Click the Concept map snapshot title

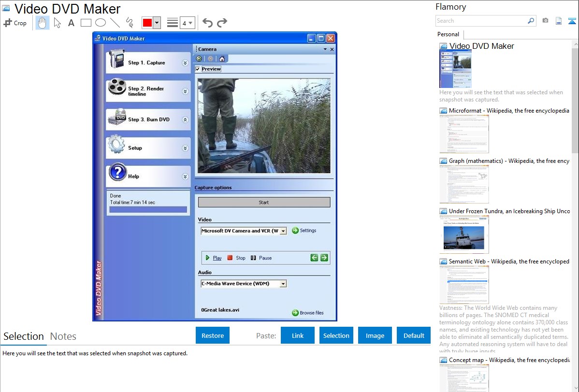tap(509, 360)
